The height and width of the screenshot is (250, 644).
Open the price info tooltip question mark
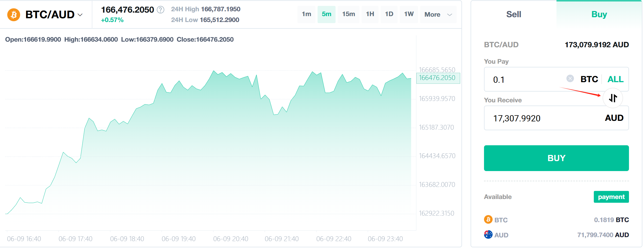pos(161,10)
